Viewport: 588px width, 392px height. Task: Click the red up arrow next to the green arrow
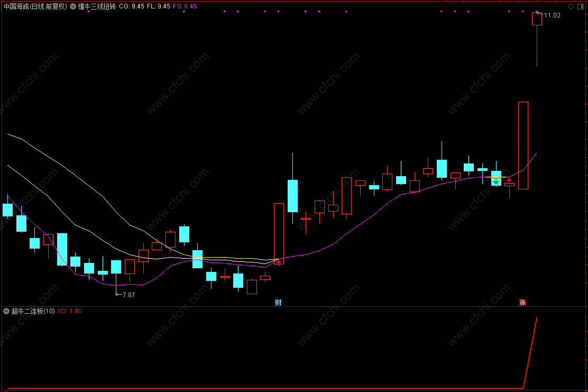point(509,181)
